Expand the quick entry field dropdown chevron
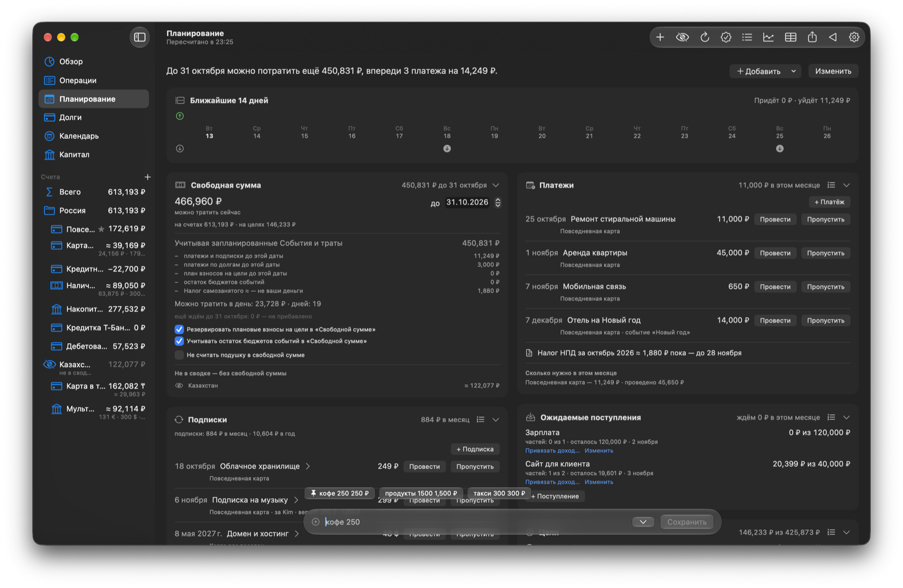The width and height of the screenshot is (903, 588). click(x=643, y=522)
